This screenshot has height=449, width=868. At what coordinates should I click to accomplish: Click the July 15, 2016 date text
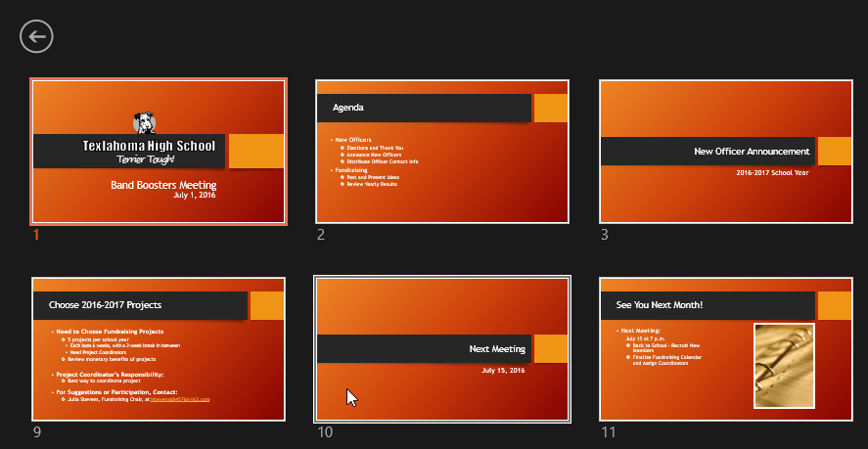pyautogui.click(x=503, y=371)
